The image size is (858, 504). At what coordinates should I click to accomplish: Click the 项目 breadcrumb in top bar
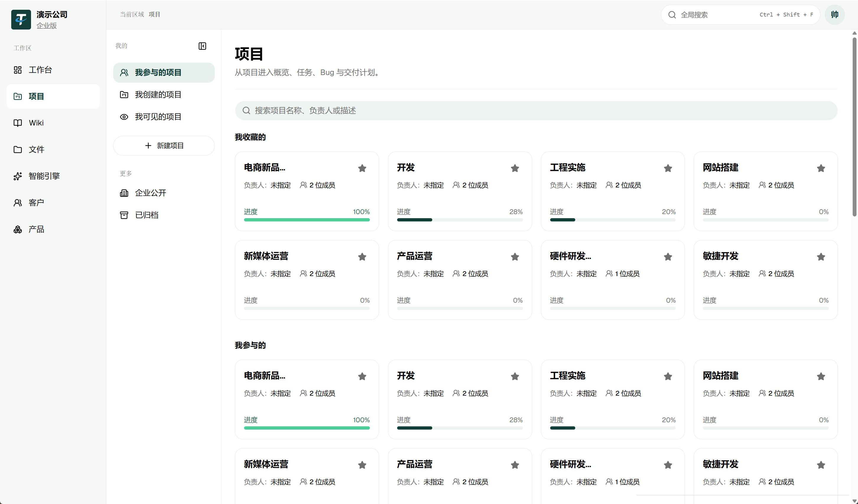pos(154,14)
